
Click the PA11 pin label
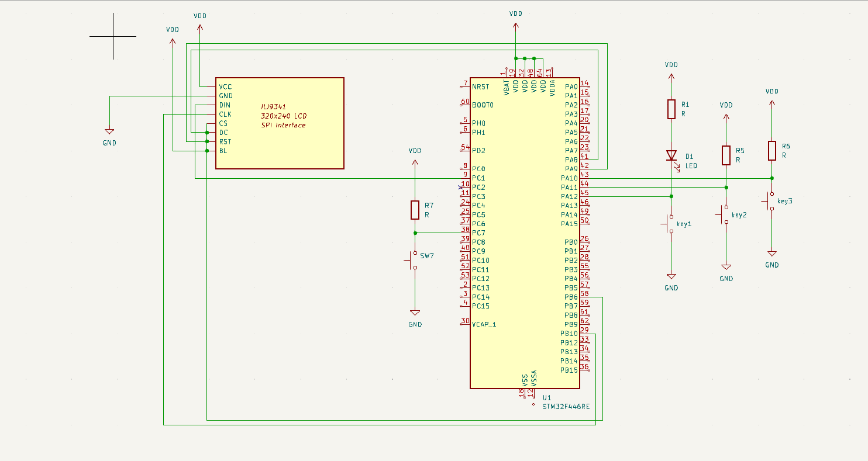coord(569,187)
